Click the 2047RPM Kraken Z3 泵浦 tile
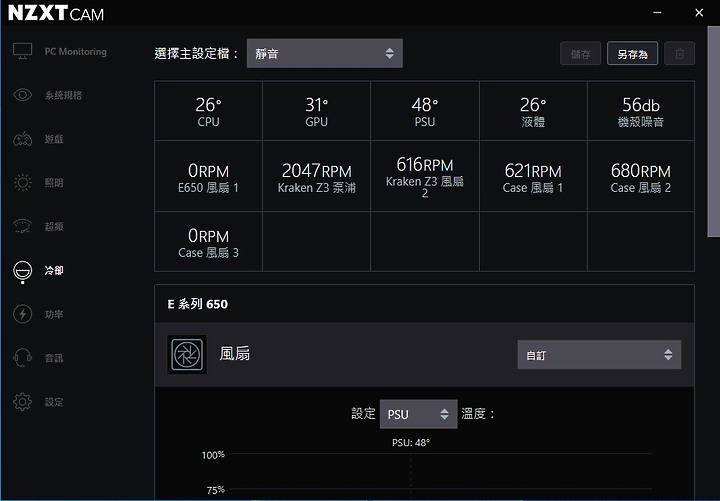Viewport: 720px width, 501px height. (x=316, y=176)
